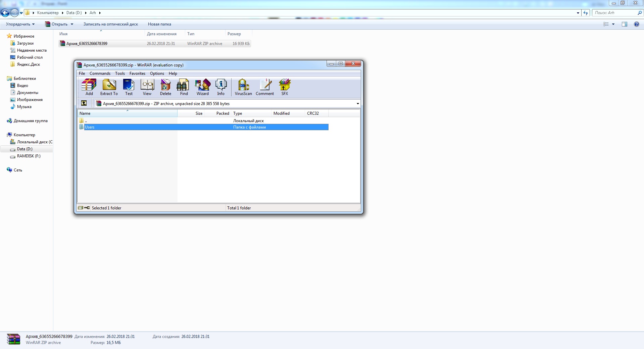Select RAMDISK (F:) drive

pos(29,156)
